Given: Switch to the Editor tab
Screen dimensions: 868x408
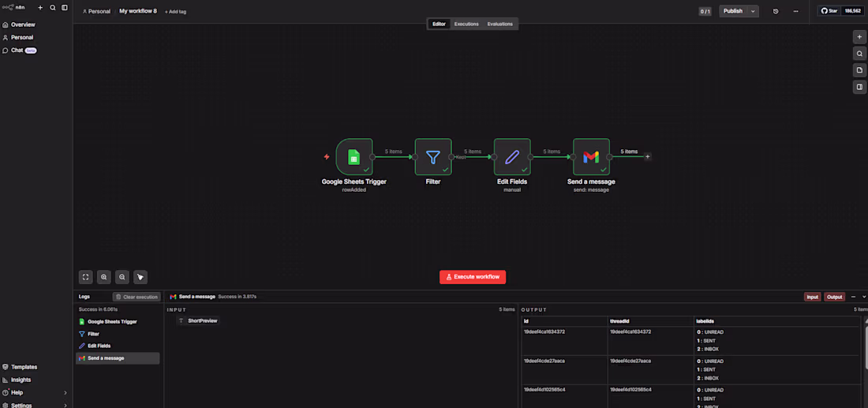Looking at the screenshot, I should [439, 24].
